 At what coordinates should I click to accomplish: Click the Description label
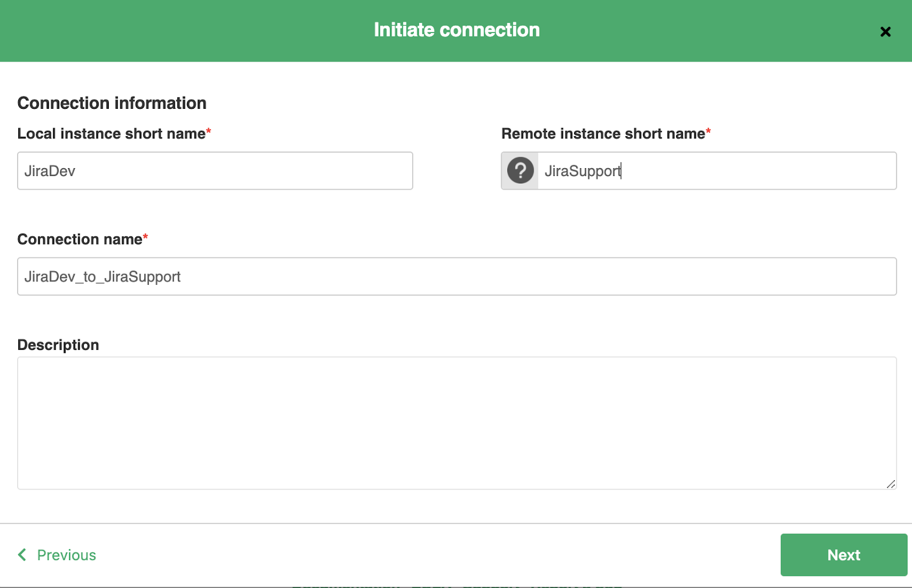[58, 345]
